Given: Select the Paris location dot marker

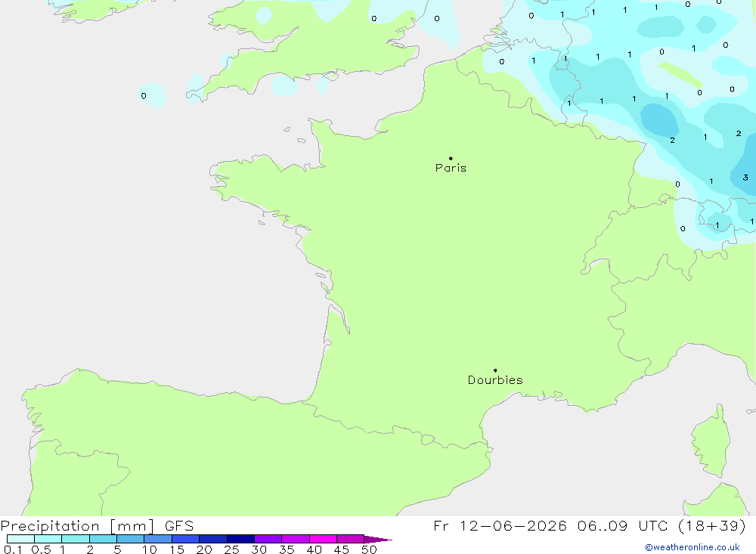Looking at the screenshot, I should (451, 158).
